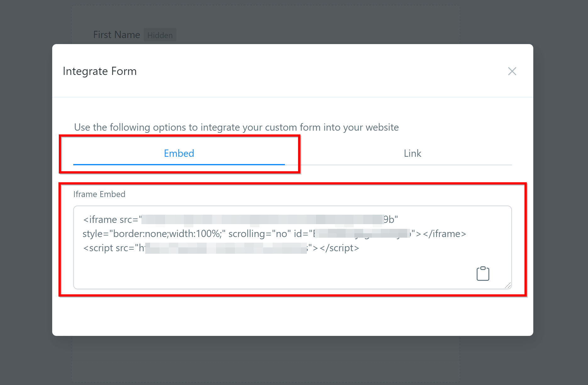588x385 pixels.
Task: Click the Integrate Form dialog title
Action: click(100, 71)
